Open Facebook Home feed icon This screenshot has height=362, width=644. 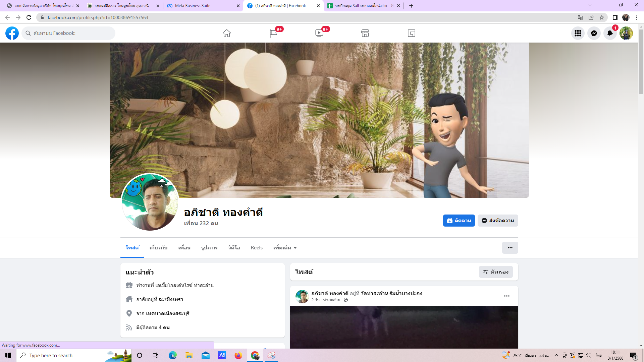(227, 33)
